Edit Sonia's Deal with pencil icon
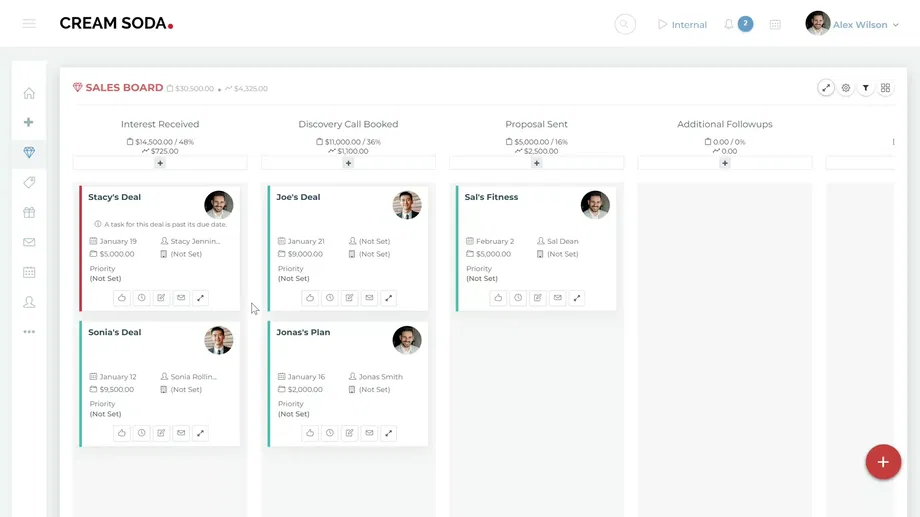 coord(161,433)
